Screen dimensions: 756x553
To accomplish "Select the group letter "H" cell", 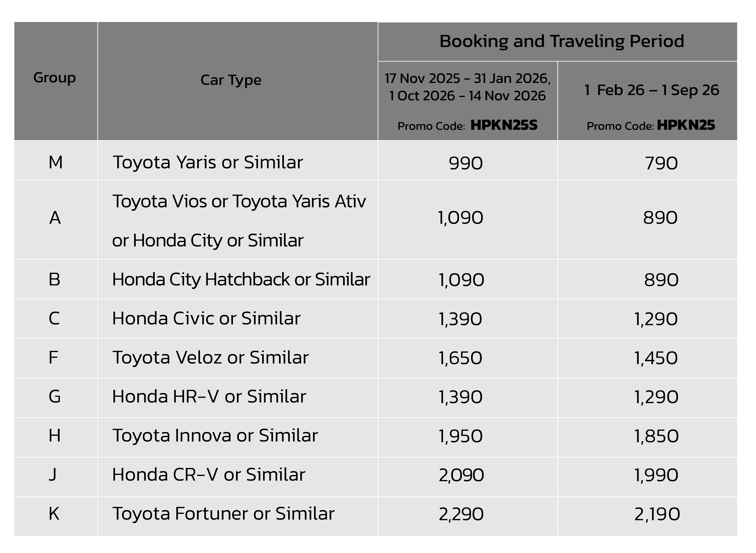I will click(x=55, y=436).
